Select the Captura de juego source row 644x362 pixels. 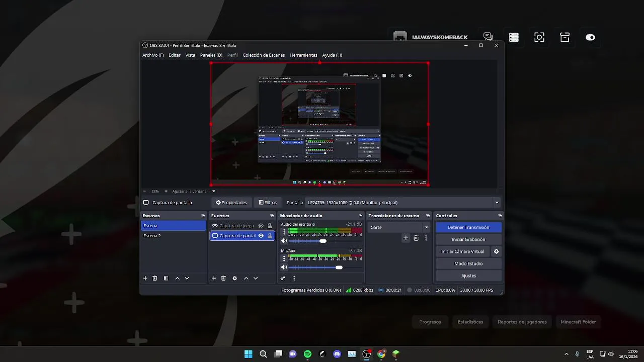click(x=243, y=226)
